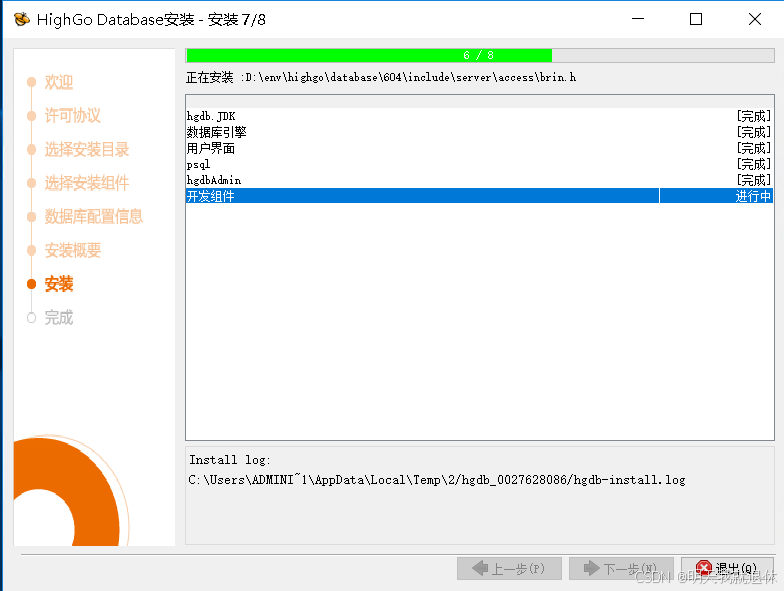Viewport: 784px width, 591px height.
Task: Select the 用户界面 row
Action: click(480, 148)
